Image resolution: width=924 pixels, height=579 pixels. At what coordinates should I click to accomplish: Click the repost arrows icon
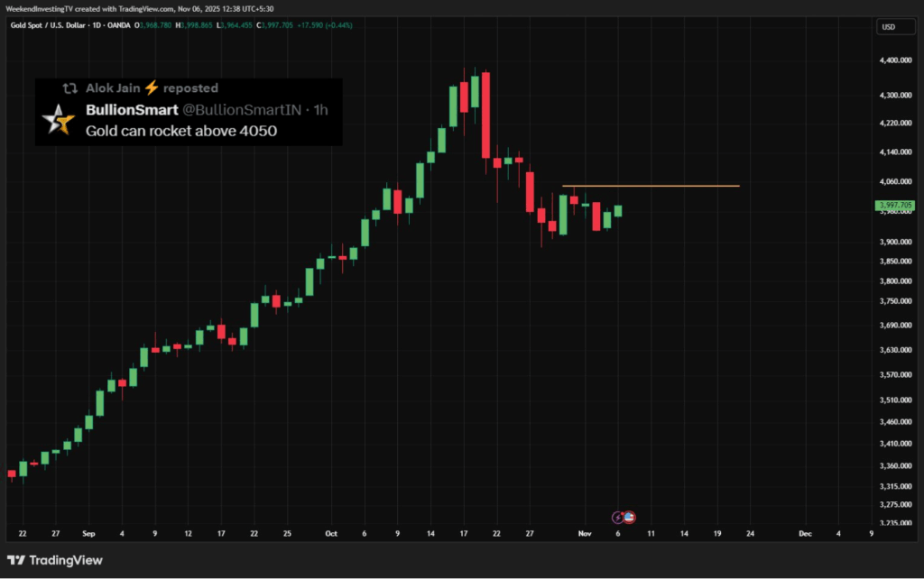click(x=69, y=88)
